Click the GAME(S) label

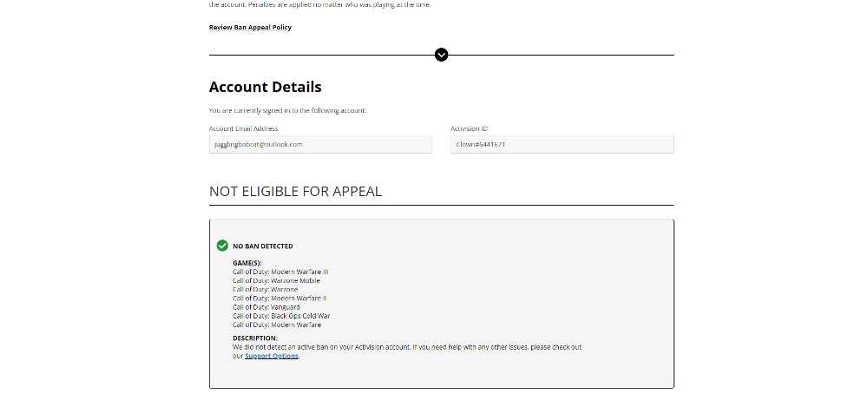pyautogui.click(x=247, y=263)
